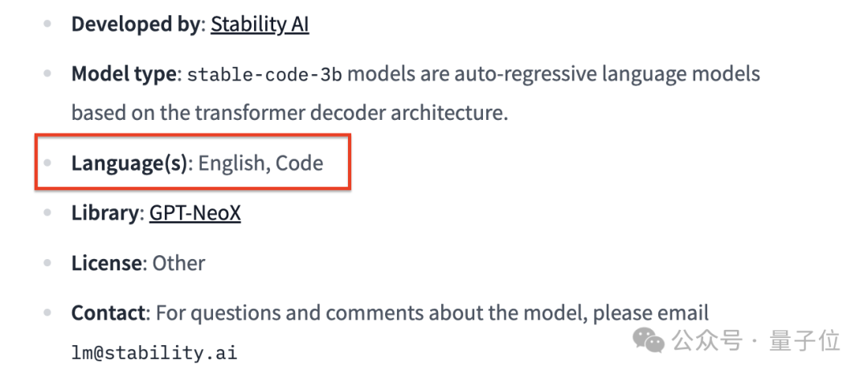
Task: Click the "Developed by" bold label
Action: click(135, 24)
